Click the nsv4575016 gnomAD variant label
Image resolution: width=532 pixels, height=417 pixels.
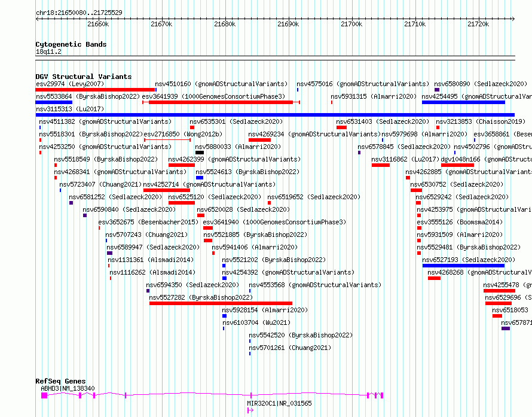[363, 84]
